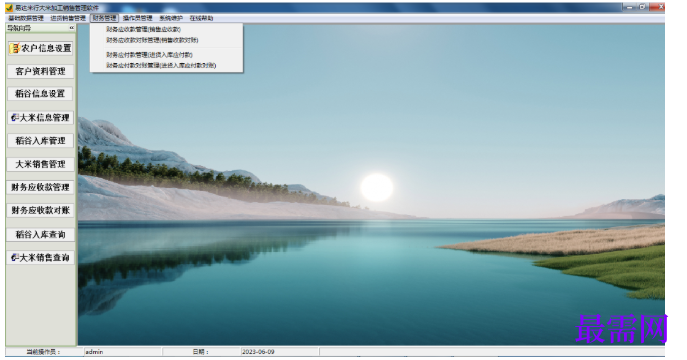
Task: Click the admin operator field in status bar
Action: coord(123,352)
